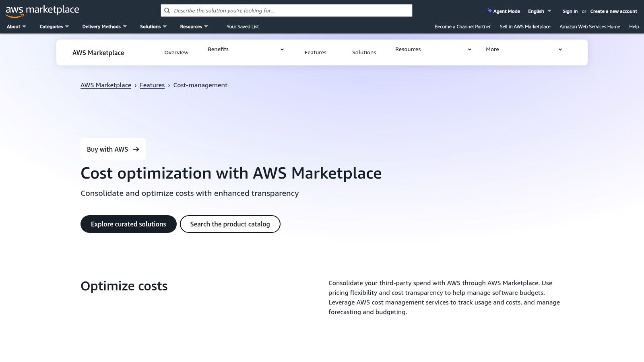Click the Agent Mode sparkle icon
This screenshot has height=362, width=644.
[489, 11]
